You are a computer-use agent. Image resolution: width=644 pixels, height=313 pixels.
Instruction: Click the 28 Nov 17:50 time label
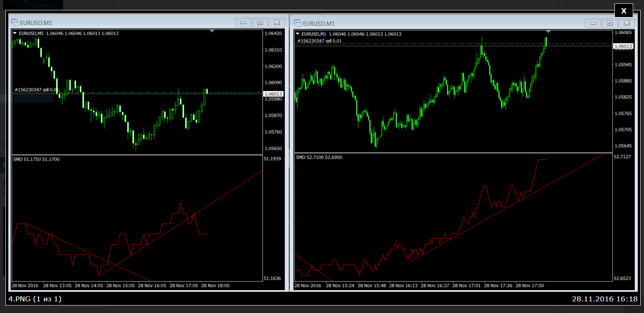click(530, 286)
